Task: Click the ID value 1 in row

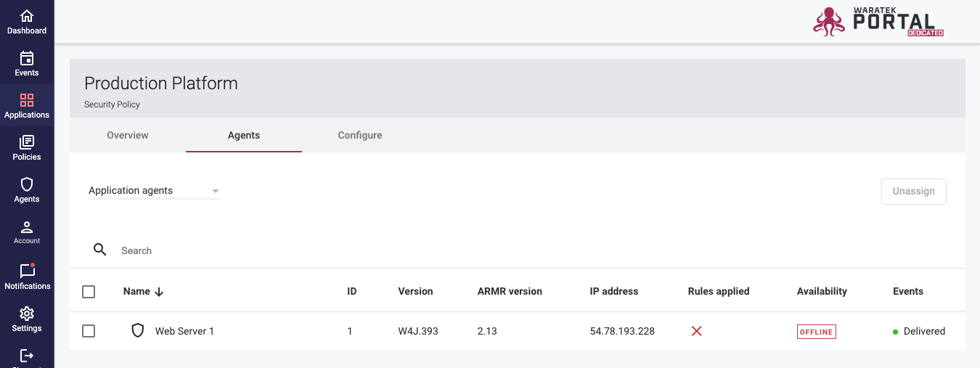Action: tap(350, 331)
